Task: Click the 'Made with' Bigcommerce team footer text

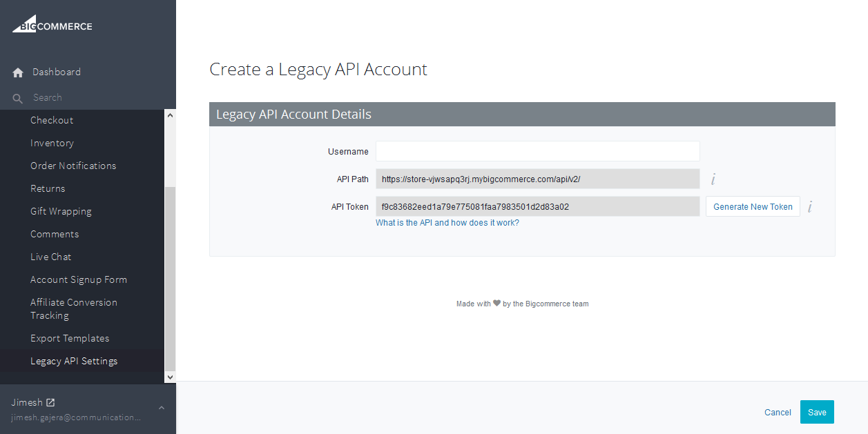Action: (x=523, y=304)
